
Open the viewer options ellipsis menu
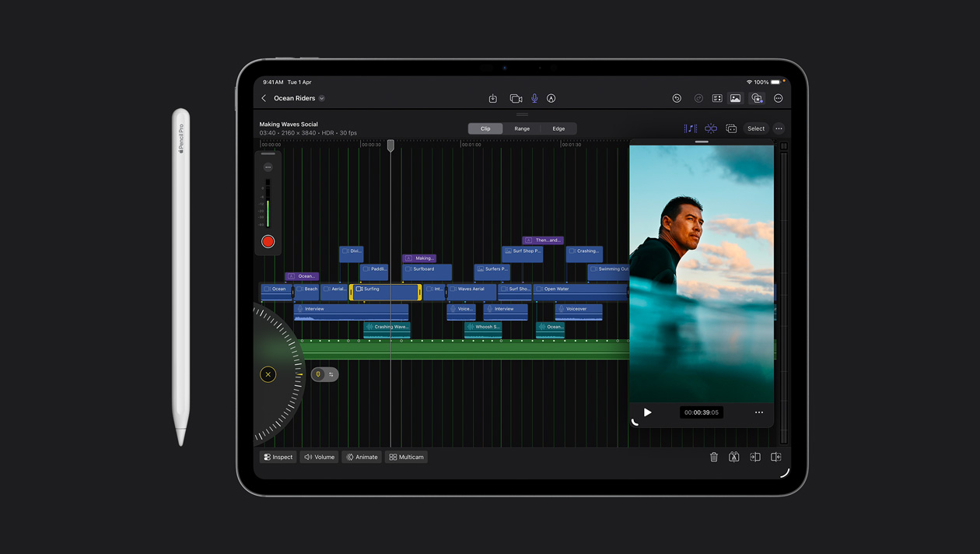point(758,412)
